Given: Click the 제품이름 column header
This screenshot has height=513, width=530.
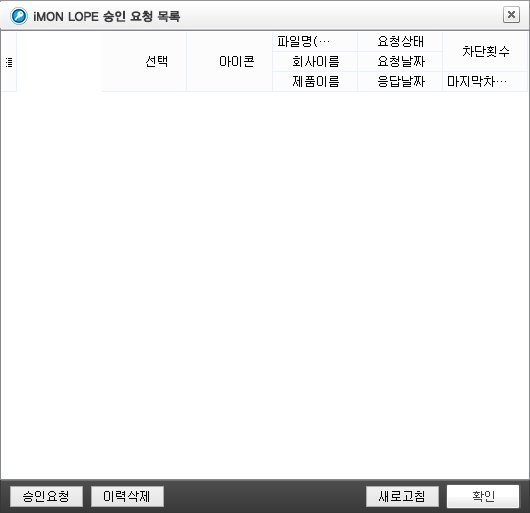Looking at the screenshot, I should [315, 81].
